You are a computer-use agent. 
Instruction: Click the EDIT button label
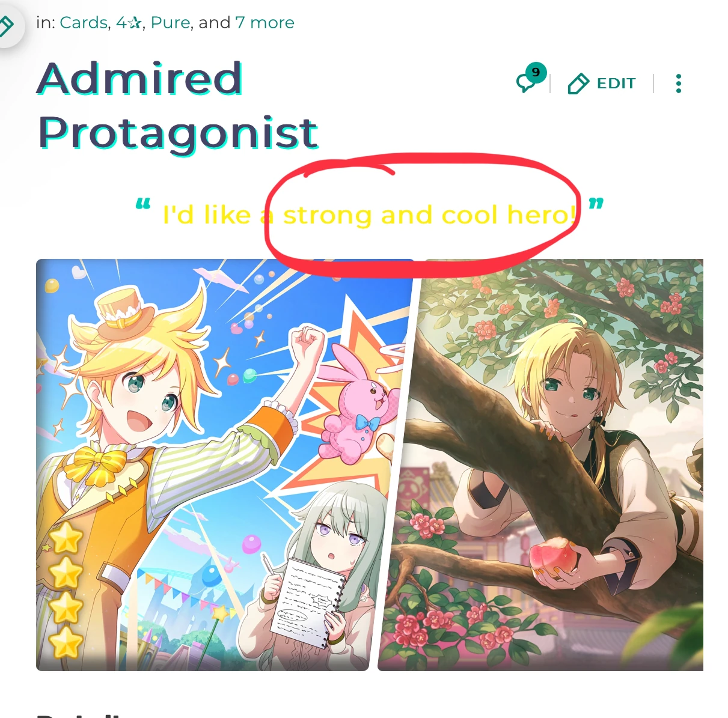[x=616, y=84]
